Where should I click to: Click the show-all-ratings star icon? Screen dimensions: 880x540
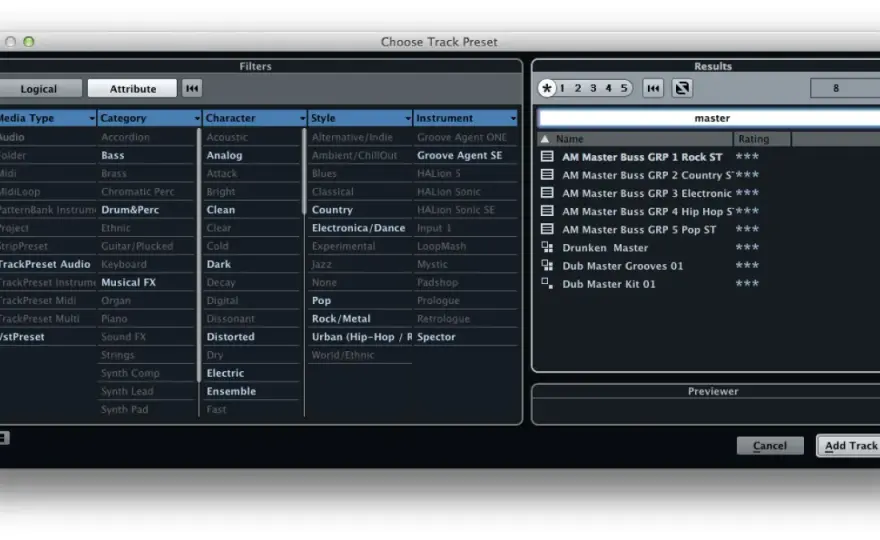(x=547, y=88)
